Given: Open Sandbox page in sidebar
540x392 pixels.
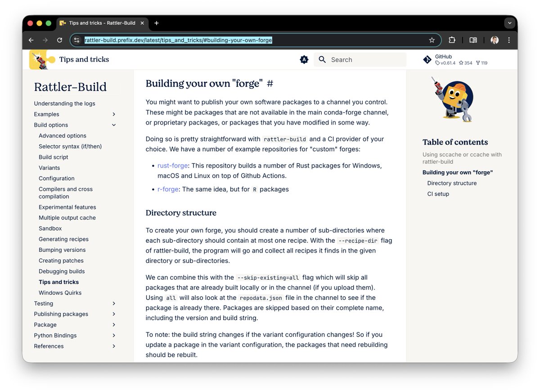Looking at the screenshot, I should click(x=50, y=228).
